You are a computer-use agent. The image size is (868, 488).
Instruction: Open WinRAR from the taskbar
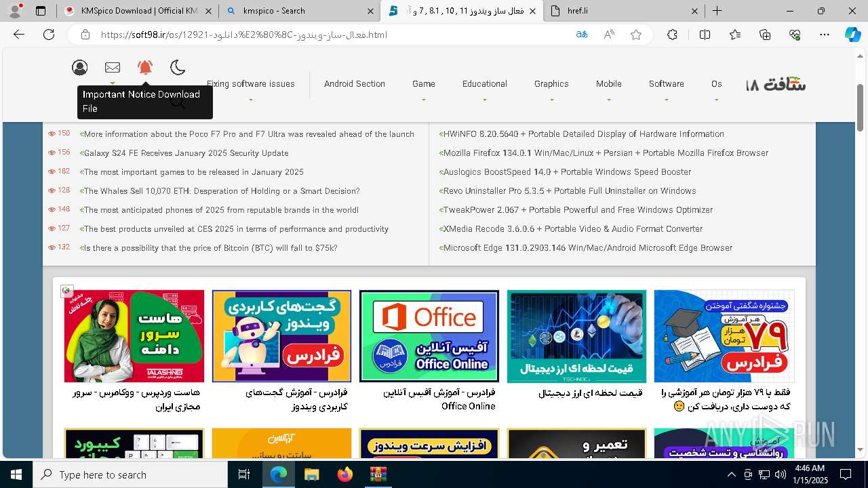[378, 474]
